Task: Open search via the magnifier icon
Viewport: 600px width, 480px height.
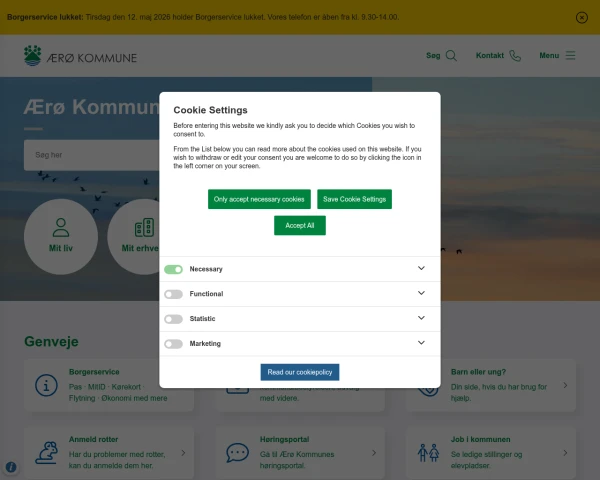Action: (x=452, y=56)
